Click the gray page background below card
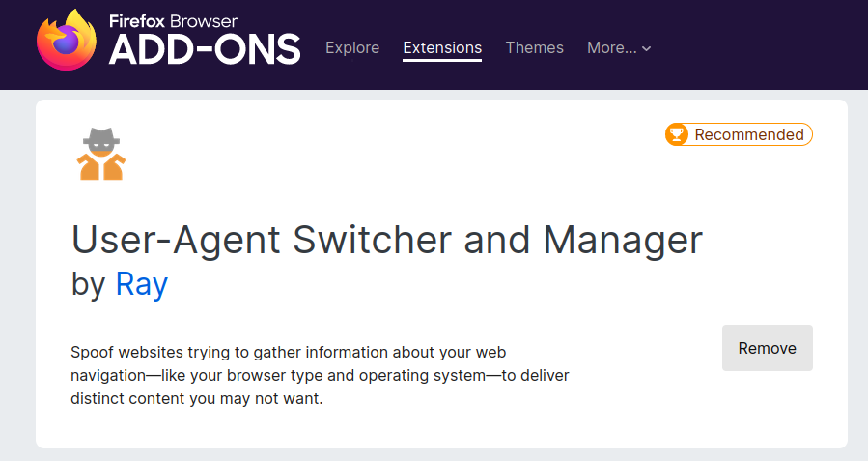Image resolution: width=868 pixels, height=461 pixels. point(434,455)
